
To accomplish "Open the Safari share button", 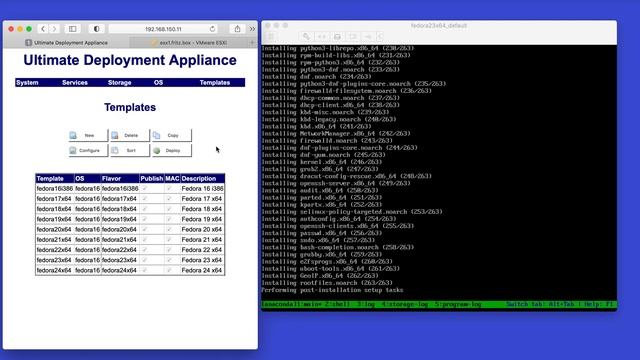I will pos(237,29).
